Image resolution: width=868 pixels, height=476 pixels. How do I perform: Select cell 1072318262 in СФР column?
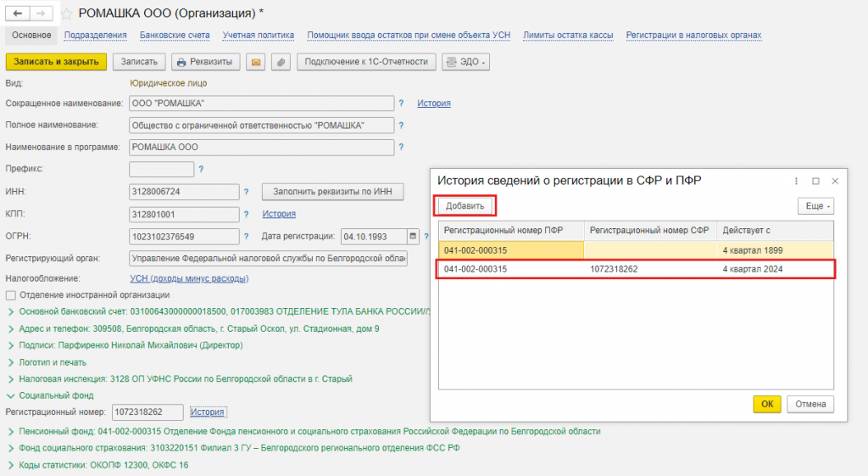(650, 269)
